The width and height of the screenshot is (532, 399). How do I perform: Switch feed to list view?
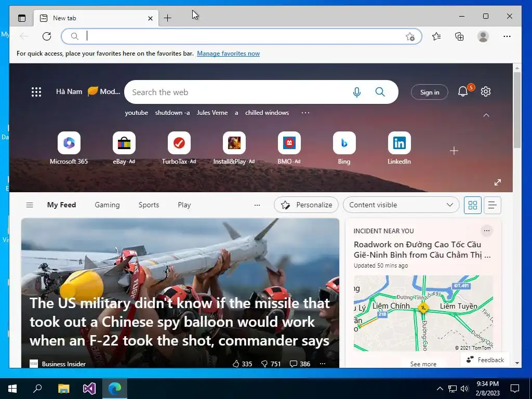pyautogui.click(x=493, y=205)
